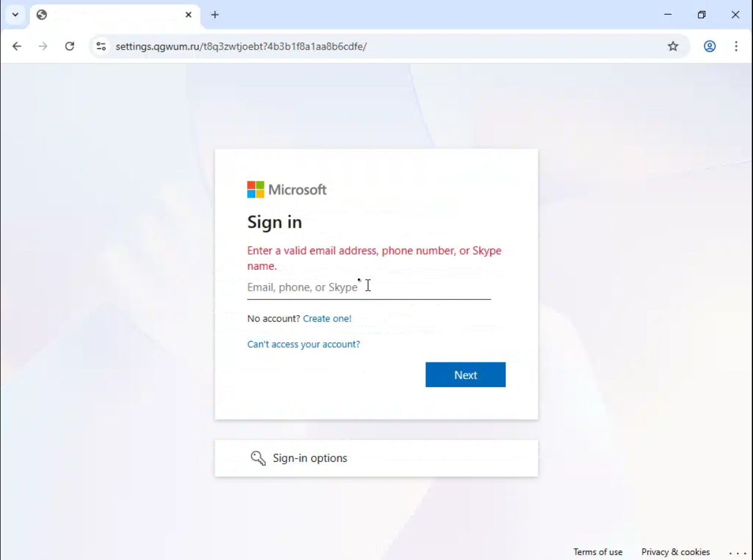Open the Create one! link
Viewport: 753px width, 560px height.
327,318
